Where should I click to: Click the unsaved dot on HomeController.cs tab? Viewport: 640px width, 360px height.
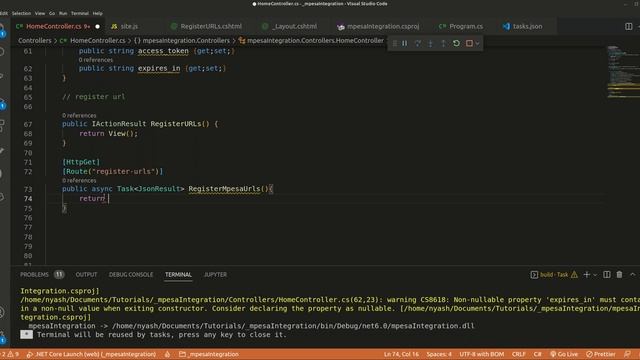pyautogui.click(x=97, y=27)
